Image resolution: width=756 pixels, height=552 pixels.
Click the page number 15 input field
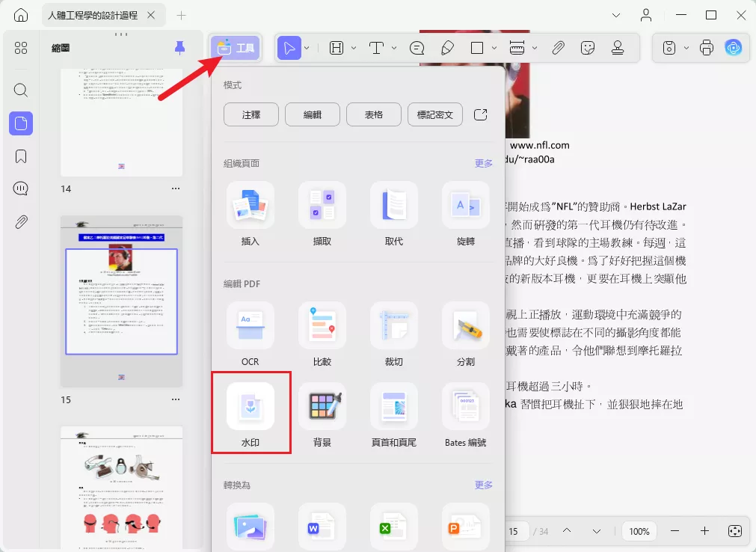coord(517,531)
